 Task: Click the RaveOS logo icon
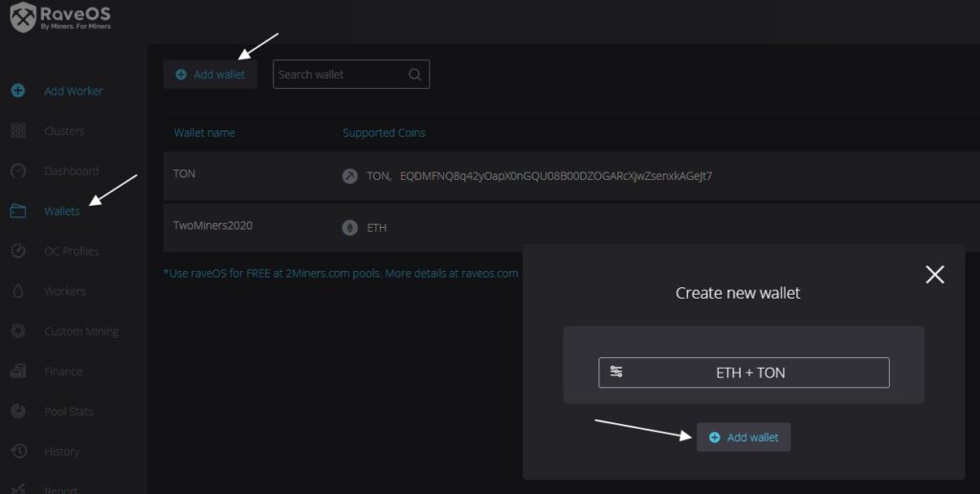pos(23,17)
